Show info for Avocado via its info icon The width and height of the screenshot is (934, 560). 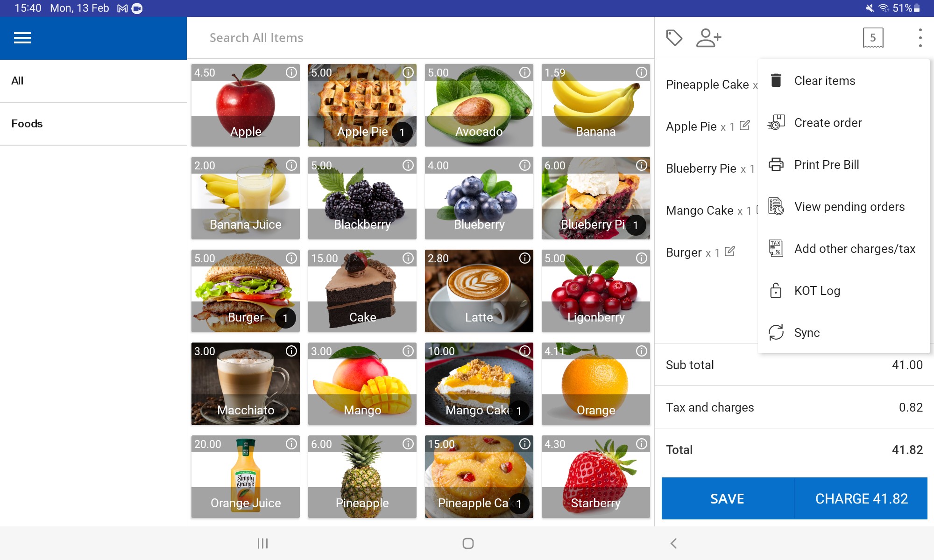click(525, 72)
